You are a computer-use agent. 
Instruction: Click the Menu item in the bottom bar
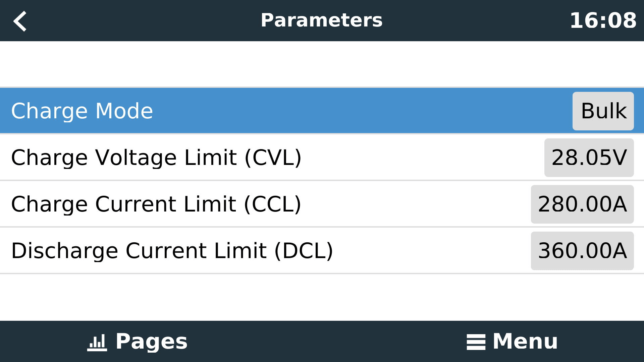click(525, 341)
